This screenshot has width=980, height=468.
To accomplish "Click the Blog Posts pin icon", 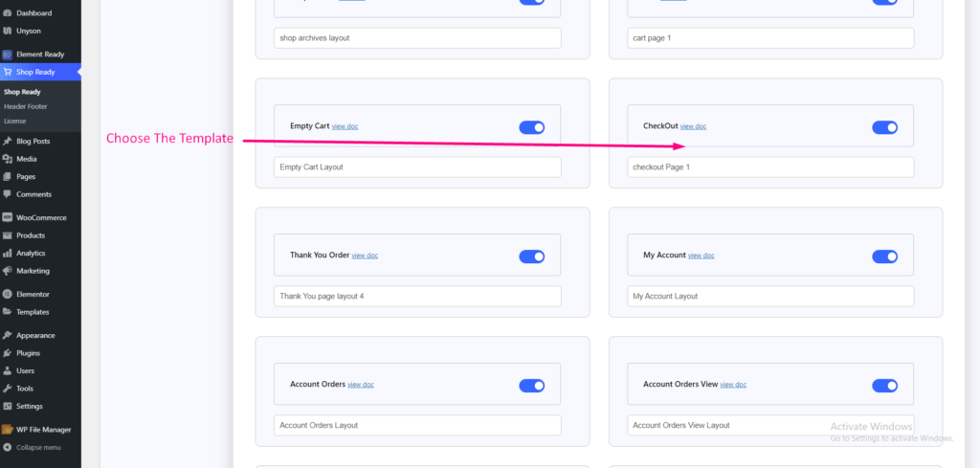I will pos(8,142).
